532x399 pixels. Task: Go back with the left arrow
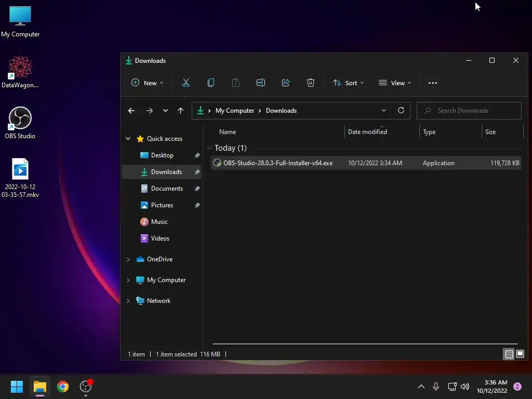coord(131,111)
